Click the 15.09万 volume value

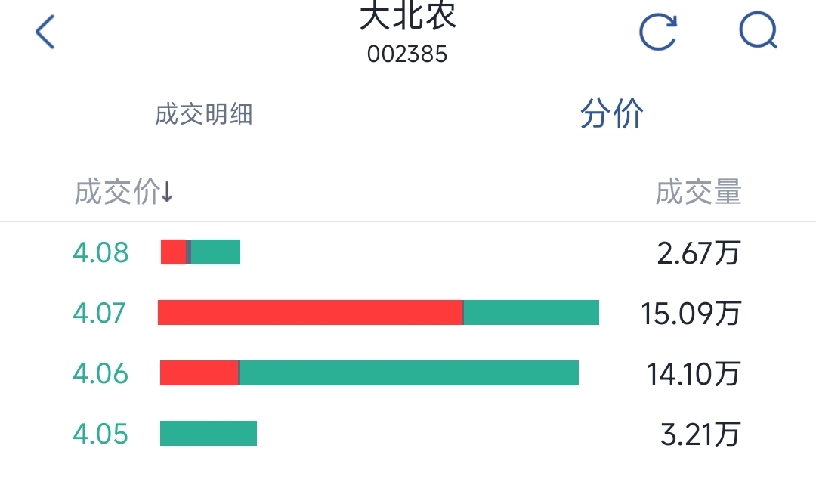691,314
